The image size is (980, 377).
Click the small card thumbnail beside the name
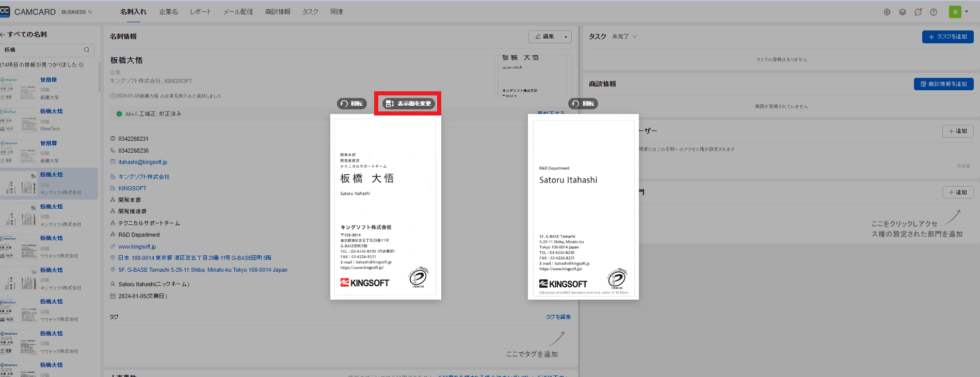click(x=533, y=76)
